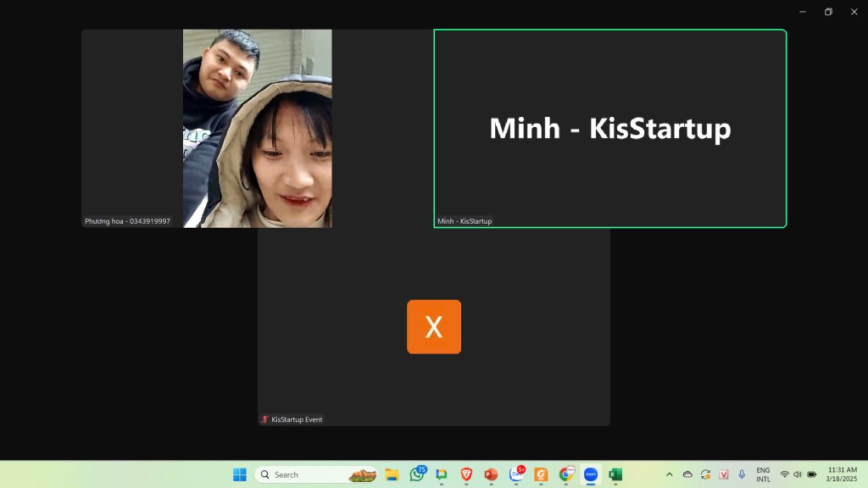Click Phương hoa's video tile
The image size is (868, 488).
(x=207, y=128)
